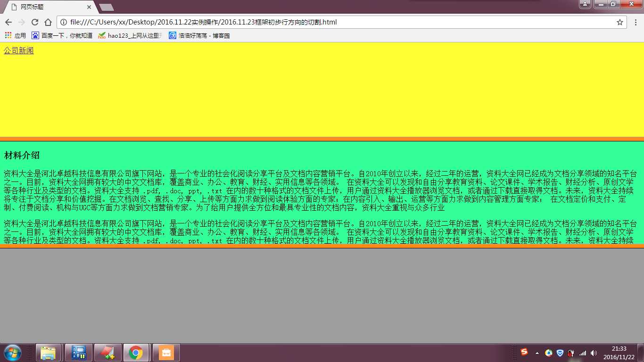The width and height of the screenshot is (644, 362).
Task: Click the forward navigation arrow
Action: click(x=22, y=22)
